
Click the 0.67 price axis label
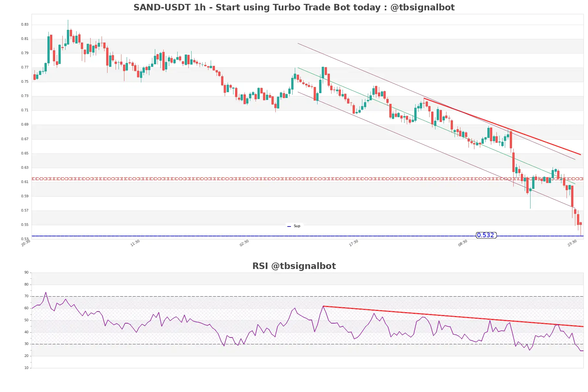click(25, 139)
